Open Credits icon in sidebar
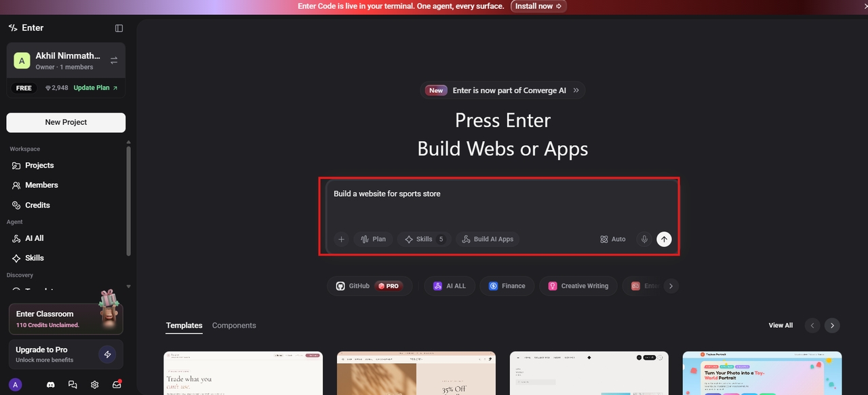The width and height of the screenshot is (868, 395). tap(16, 205)
